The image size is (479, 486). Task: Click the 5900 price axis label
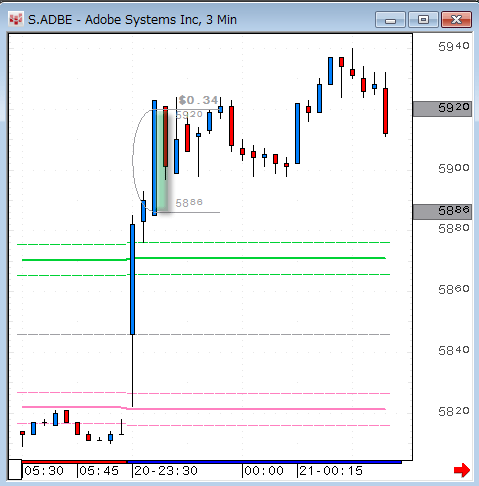pos(454,168)
